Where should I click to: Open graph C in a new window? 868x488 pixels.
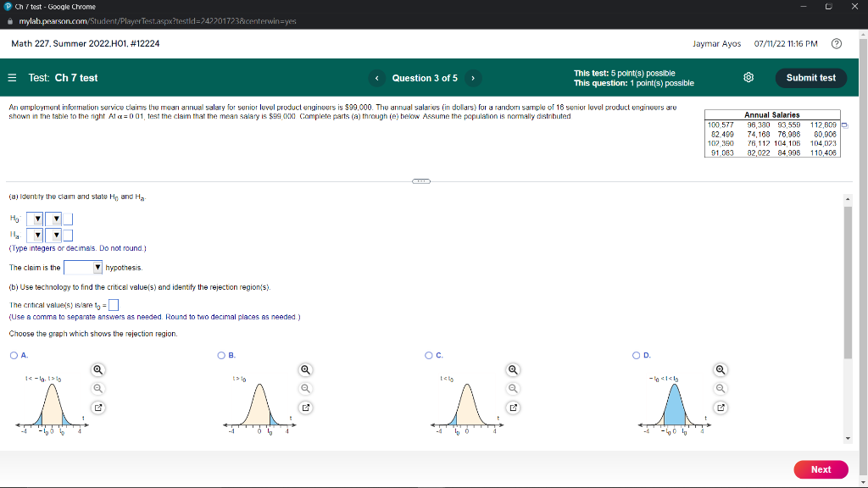click(x=513, y=408)
